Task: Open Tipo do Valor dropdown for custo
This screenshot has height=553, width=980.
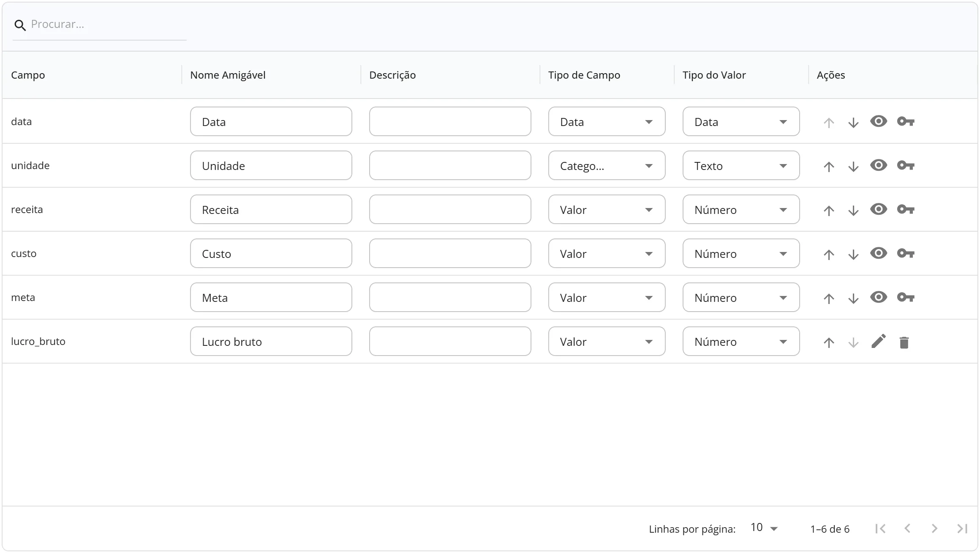Action: (741, 253)
